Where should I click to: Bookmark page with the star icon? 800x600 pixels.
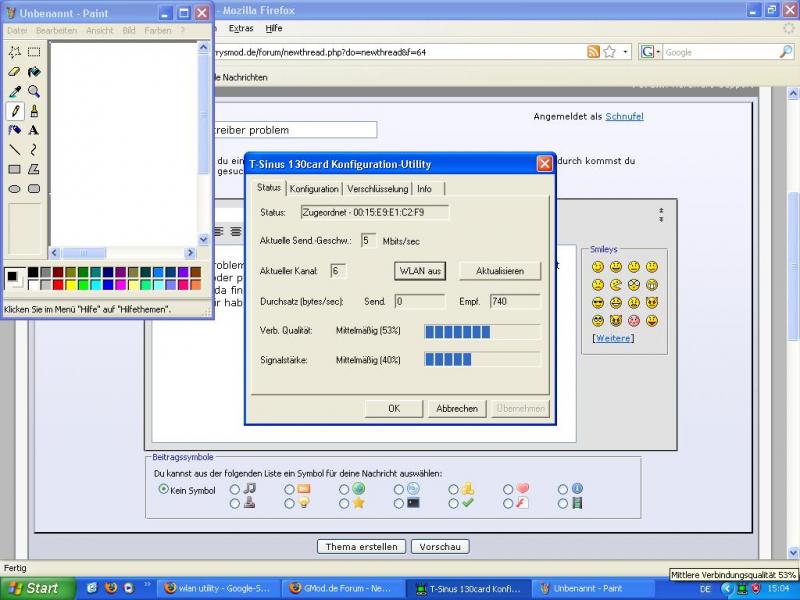pos(610,52)
